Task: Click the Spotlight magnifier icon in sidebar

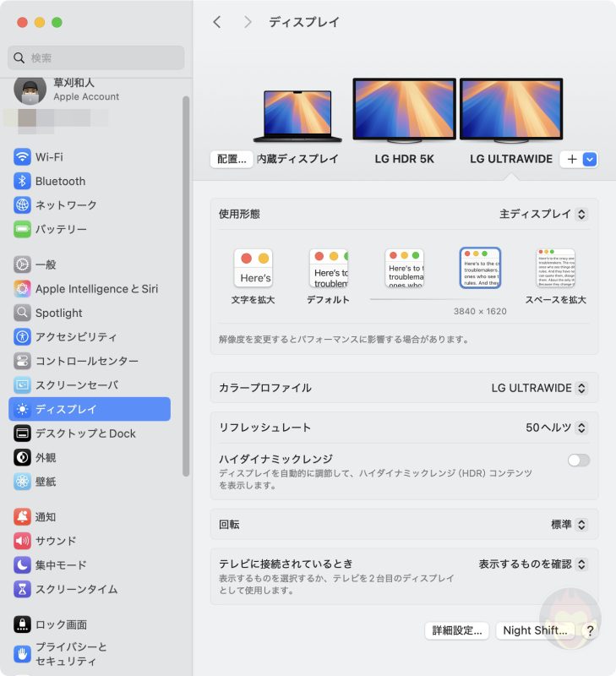Action: [22, 313]
